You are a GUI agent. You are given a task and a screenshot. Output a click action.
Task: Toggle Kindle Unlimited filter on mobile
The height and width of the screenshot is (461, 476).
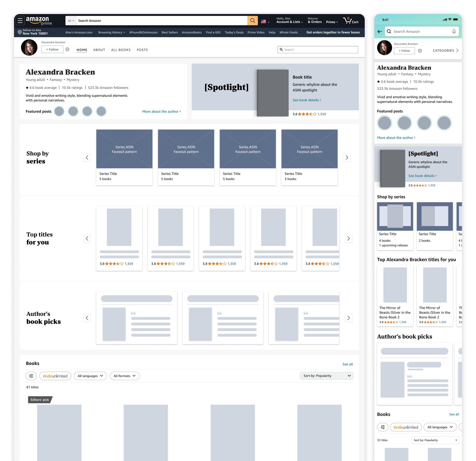pyautogui.click(x=406, y=427)
